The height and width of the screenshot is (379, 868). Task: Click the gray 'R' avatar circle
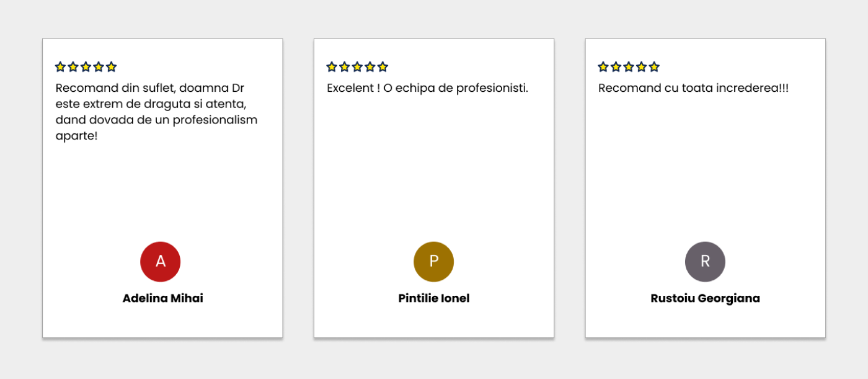705,261
